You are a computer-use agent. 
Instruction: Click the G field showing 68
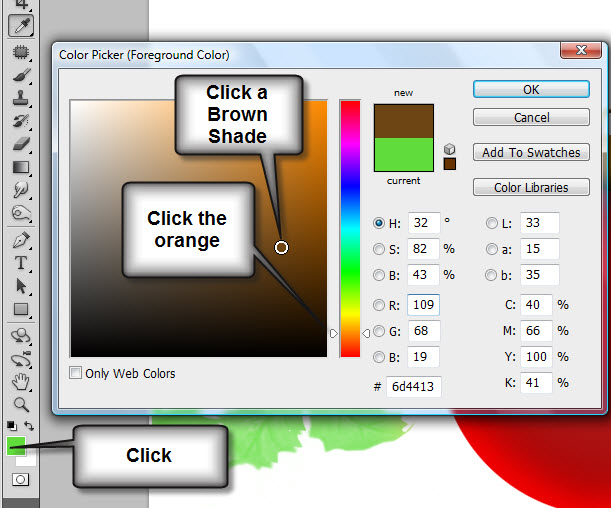coord(424,331)
